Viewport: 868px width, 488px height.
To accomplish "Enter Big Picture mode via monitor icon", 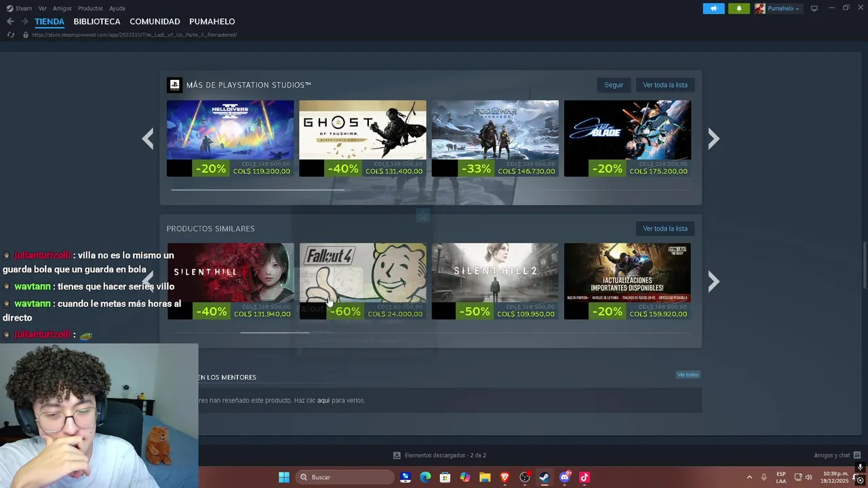I will pos(814,8).
